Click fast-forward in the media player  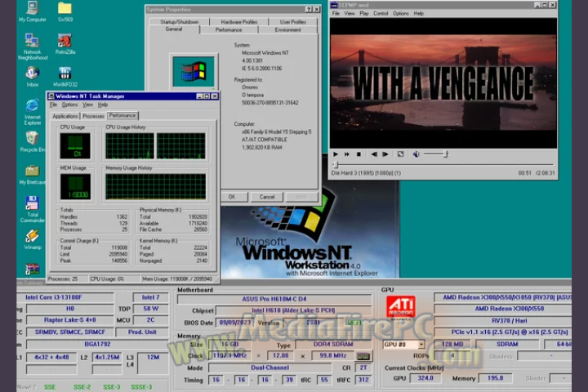[347, 154]
